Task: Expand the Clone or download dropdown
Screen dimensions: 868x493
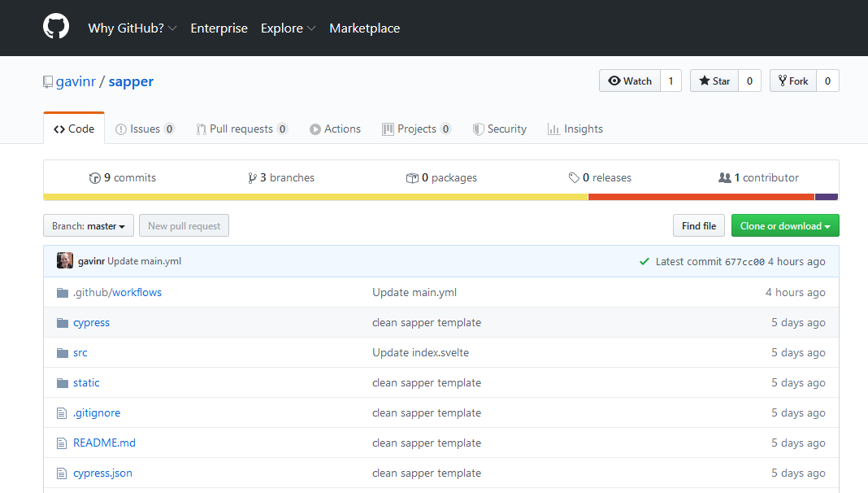Action: point(785,225)
